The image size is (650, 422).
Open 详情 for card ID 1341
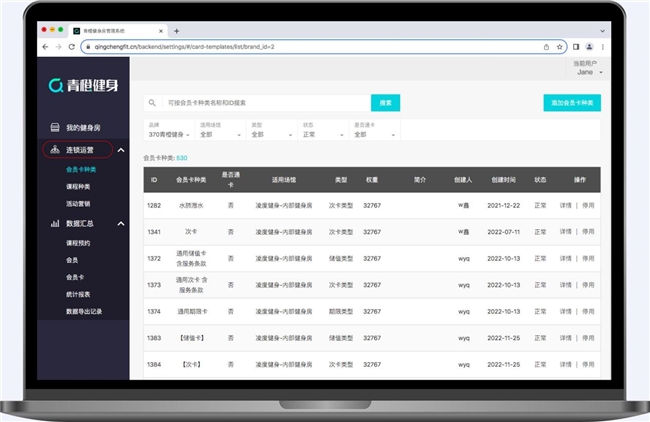click(565, 232)
